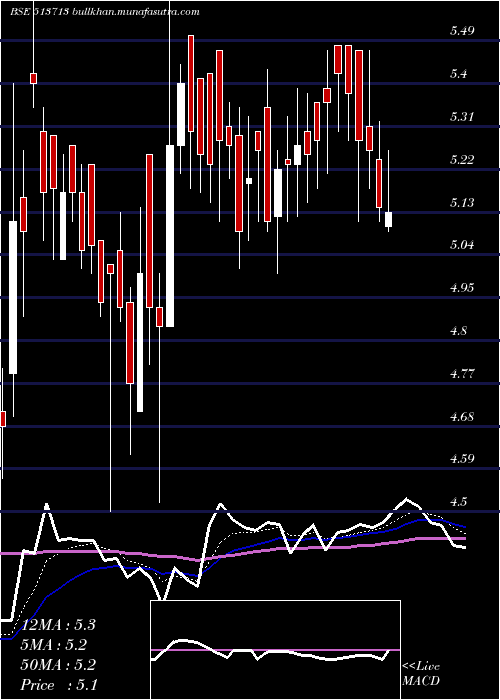Click the 4.59 price axis label
The image size is (500, 700).
point(462,459)
